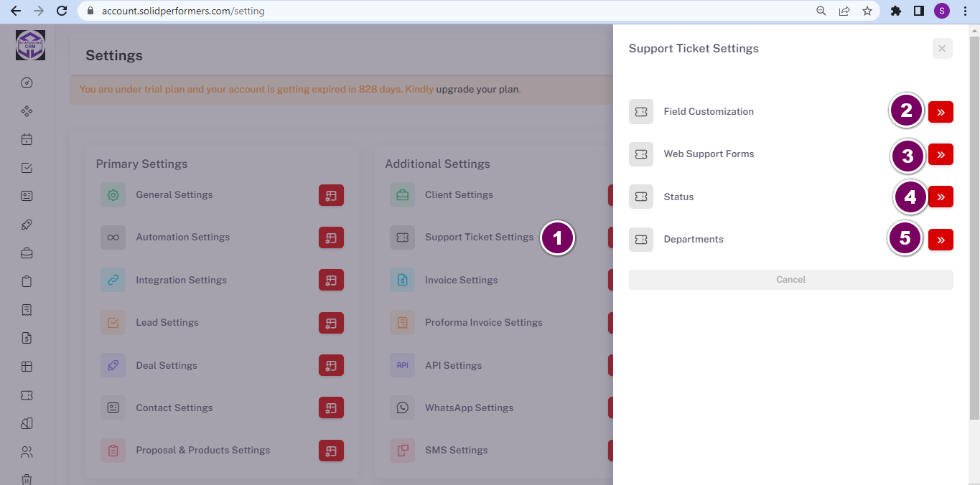980x485 pixels.
Task: Select Proforma Invoice Settings entry
Action: click(484, 322)
